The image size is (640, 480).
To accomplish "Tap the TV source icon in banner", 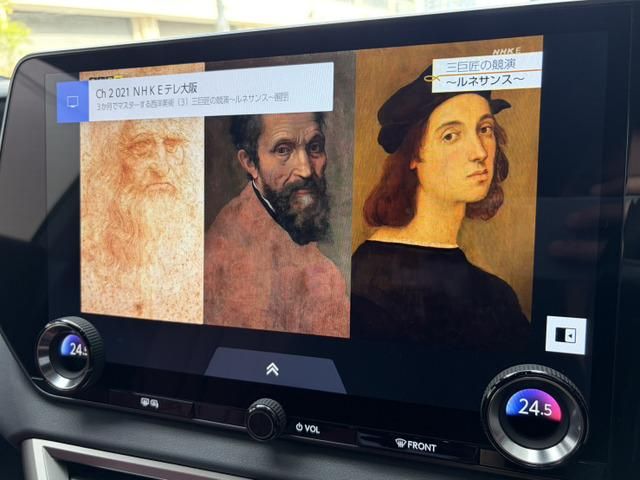I will click(73, 102).
